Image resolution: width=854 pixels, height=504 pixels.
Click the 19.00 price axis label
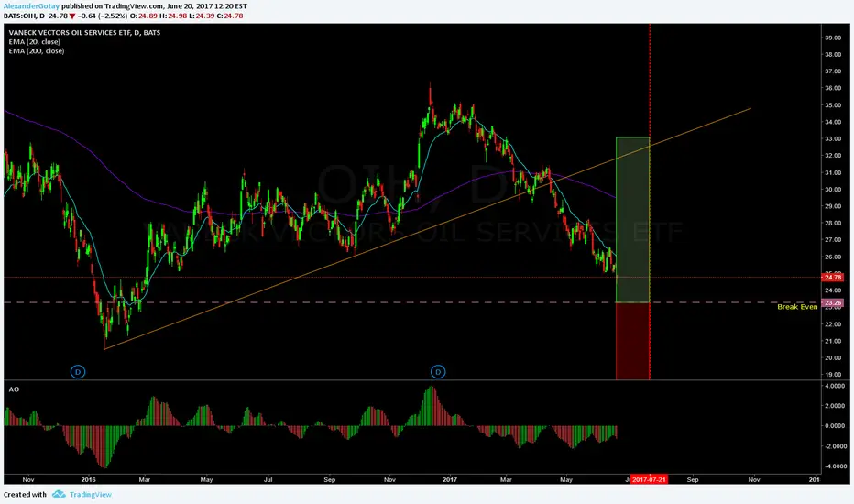(833, 375)
